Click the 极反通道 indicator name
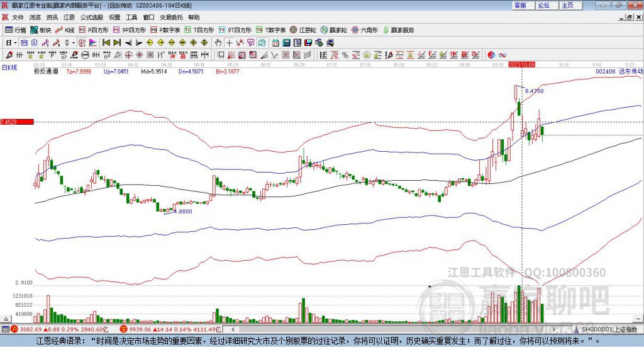This screenshot has height=347, width=644. click(46, 72)
